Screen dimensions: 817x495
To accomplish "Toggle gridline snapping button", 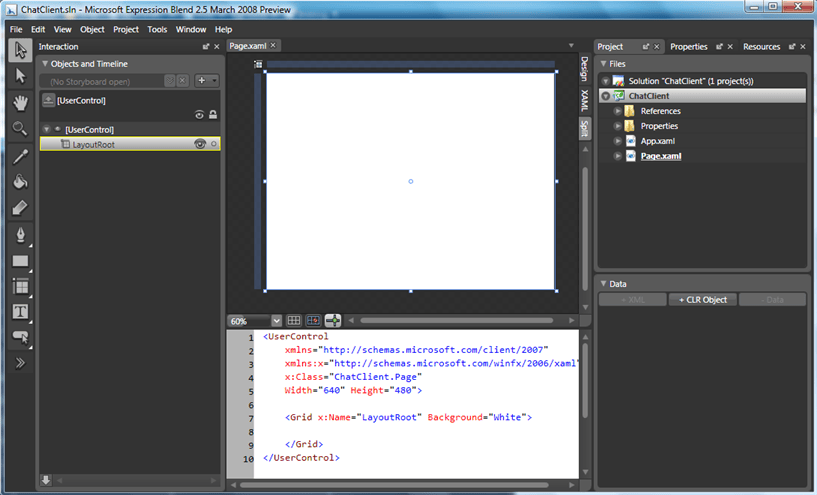I will pos(314,320).
